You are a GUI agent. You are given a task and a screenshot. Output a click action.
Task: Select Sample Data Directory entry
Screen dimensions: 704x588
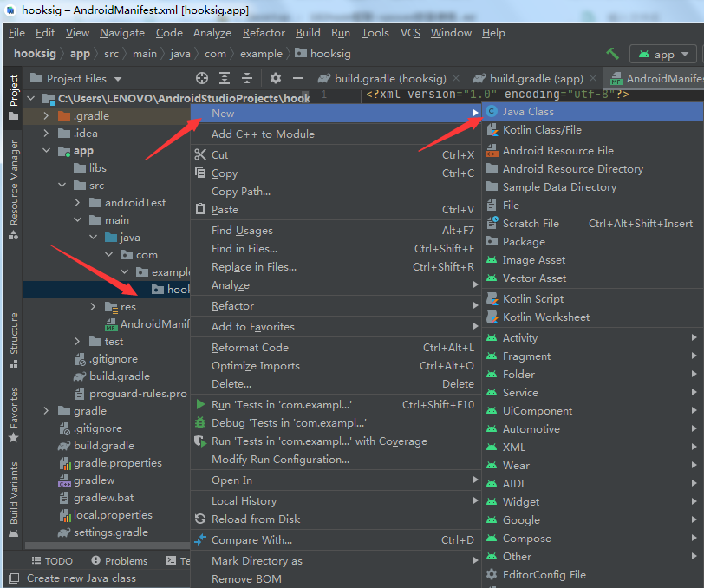(593, 186)
